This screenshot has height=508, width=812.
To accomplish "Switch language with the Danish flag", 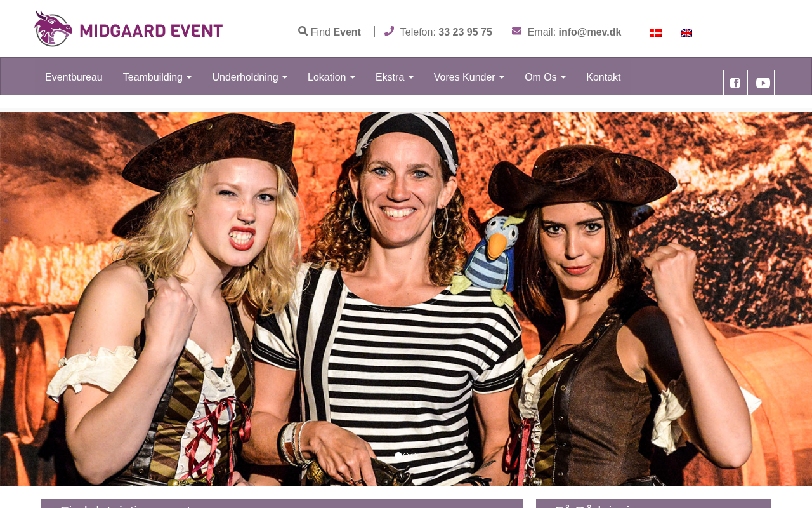I will pyautogui.click(x=656, y=33).
